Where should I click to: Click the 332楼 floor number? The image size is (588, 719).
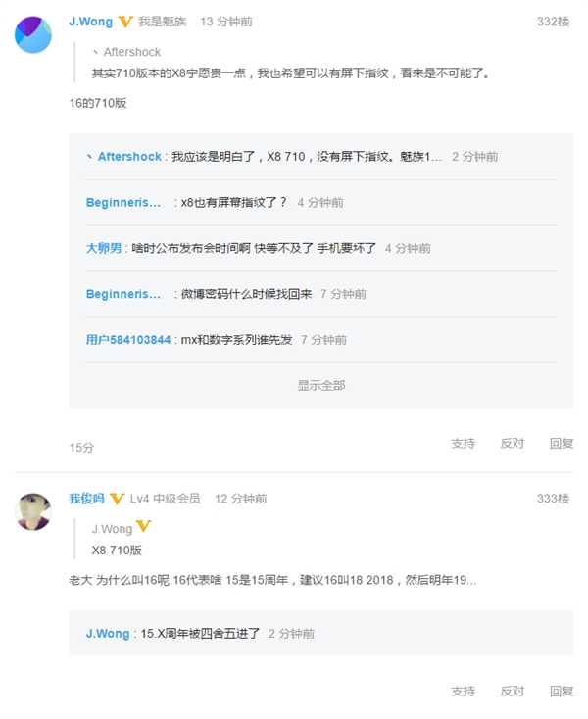pos(553,22)
